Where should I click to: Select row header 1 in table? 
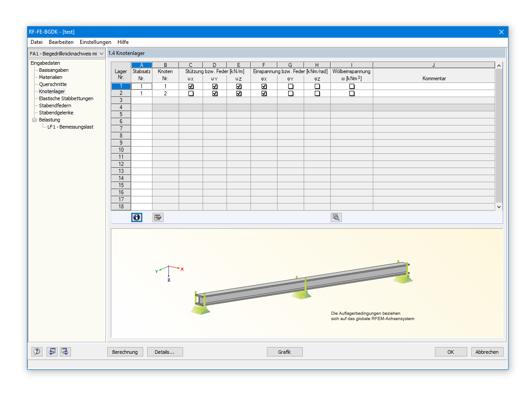[x=121, y=86]
